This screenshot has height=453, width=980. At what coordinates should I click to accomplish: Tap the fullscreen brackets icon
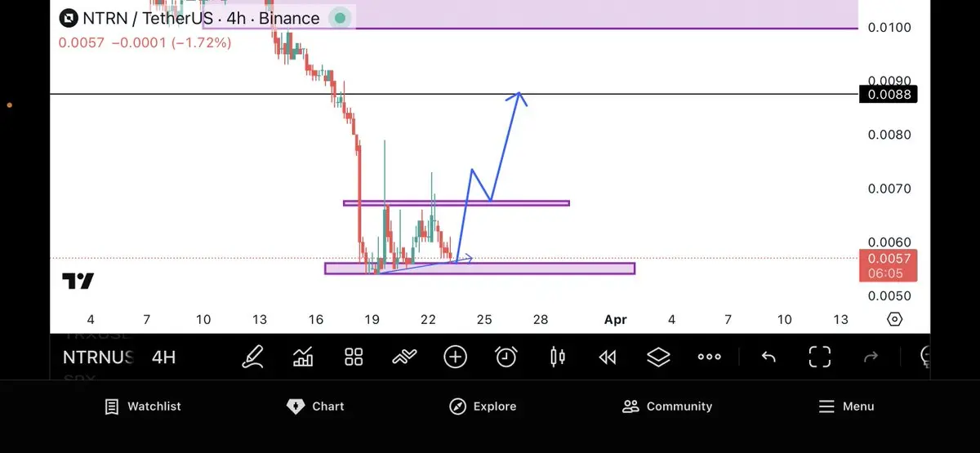pos(819,357)
